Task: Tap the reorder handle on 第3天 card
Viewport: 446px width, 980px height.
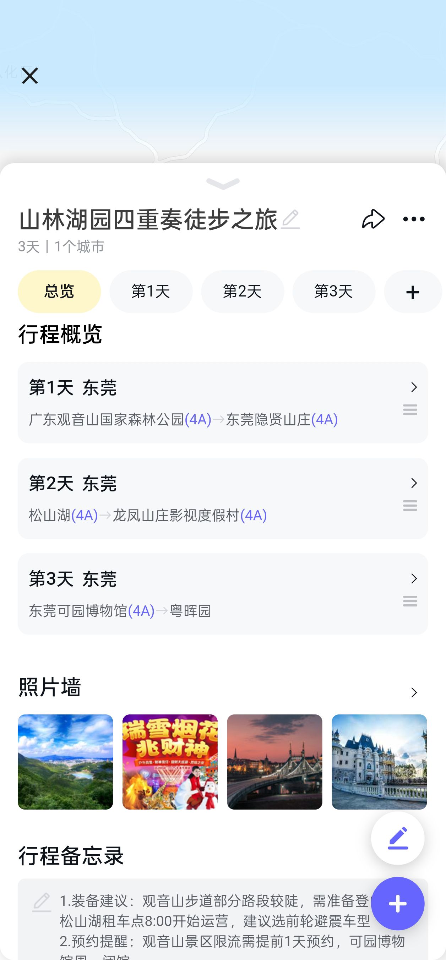Action: pos(410,601)
